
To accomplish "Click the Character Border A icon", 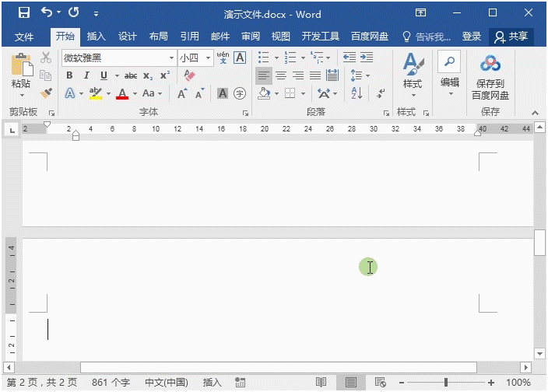I will (x=240, y=58).
